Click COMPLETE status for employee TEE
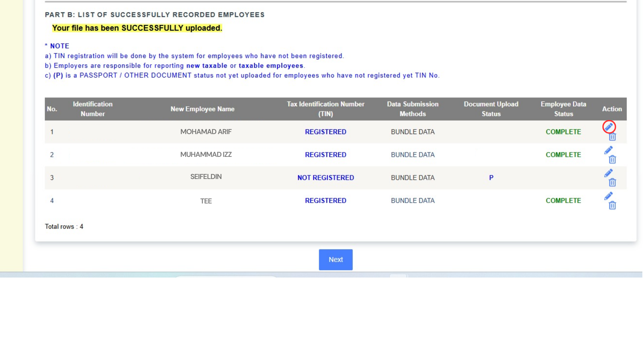 tap(563, 200)
